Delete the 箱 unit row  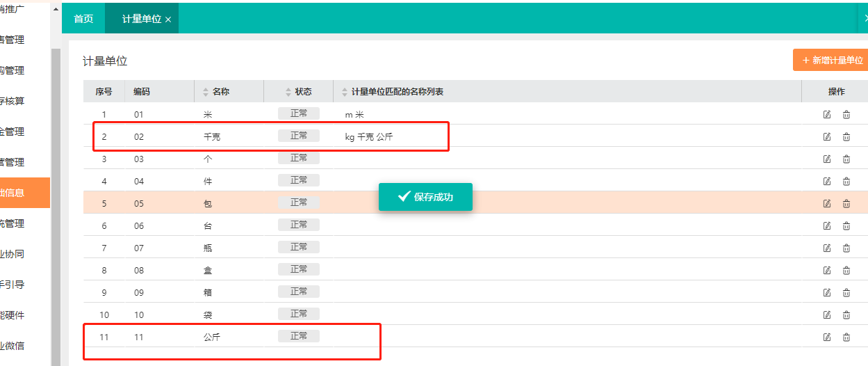[x=846, y=293]
